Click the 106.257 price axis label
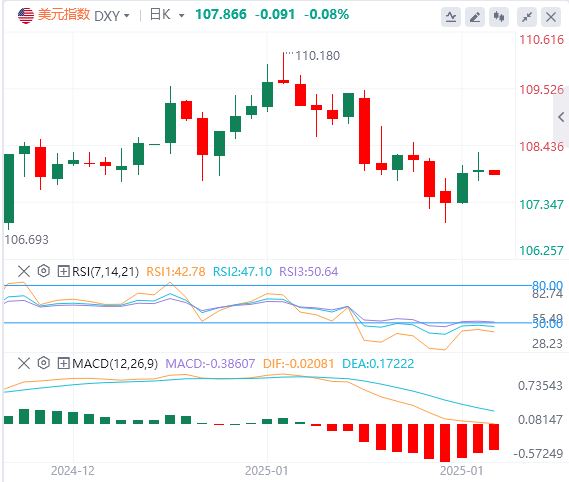Viewport: 569px width, 482px height. 541,250
